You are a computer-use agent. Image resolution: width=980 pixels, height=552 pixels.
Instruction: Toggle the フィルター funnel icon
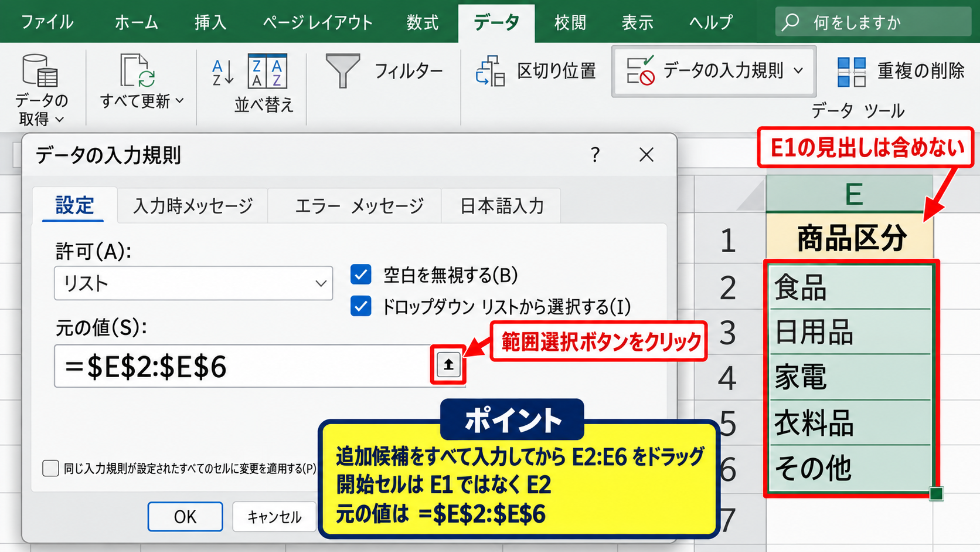pyautogui.click(x=343, y=71)
